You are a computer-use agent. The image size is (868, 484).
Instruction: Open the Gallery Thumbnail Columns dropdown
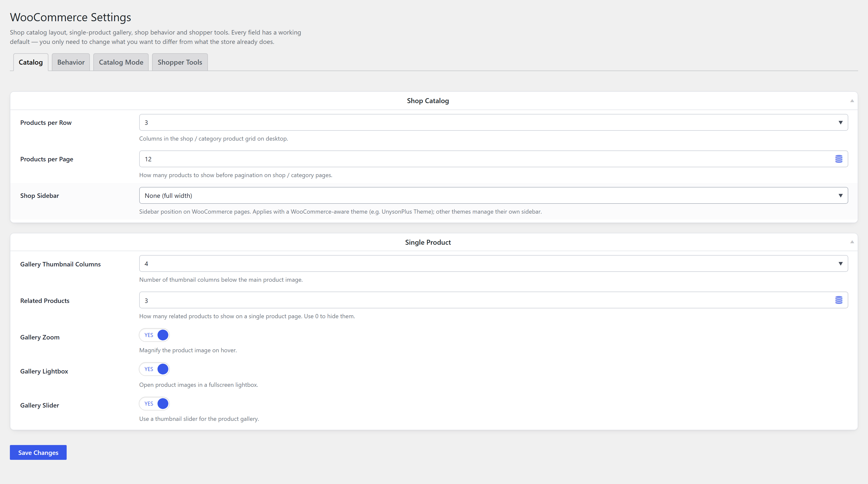tap(493, 264)
